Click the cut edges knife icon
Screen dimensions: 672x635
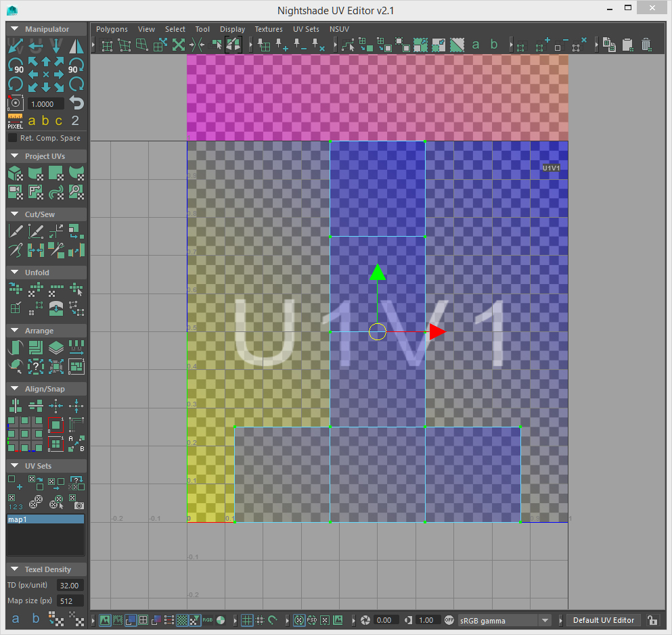click(15, 231)
